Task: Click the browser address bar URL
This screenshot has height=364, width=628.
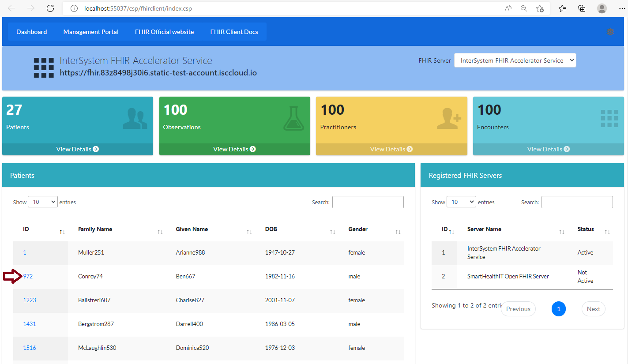Action: click(138, 8)
